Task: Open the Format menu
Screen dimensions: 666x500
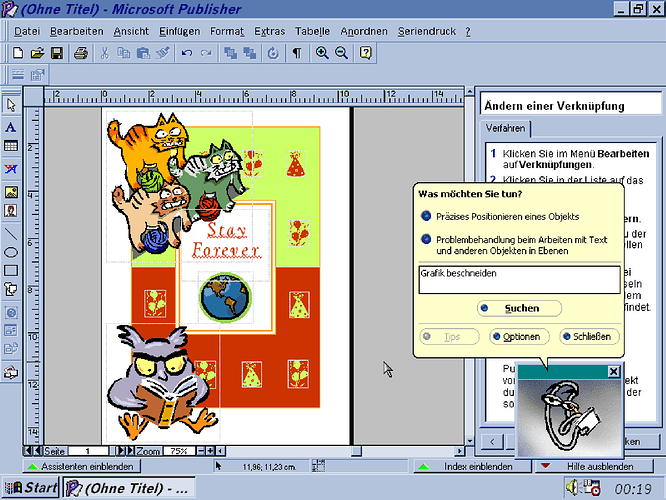Action: tap(227, 31)
